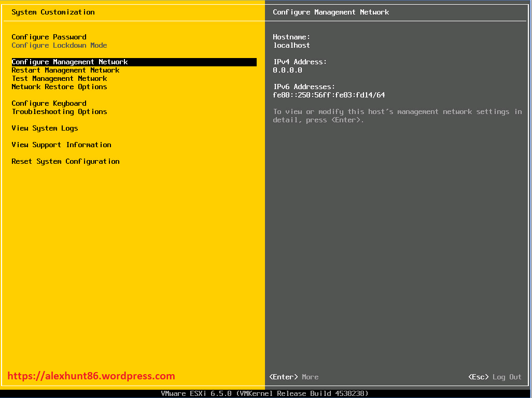Open Network Restore Options

tap(59, 87)
